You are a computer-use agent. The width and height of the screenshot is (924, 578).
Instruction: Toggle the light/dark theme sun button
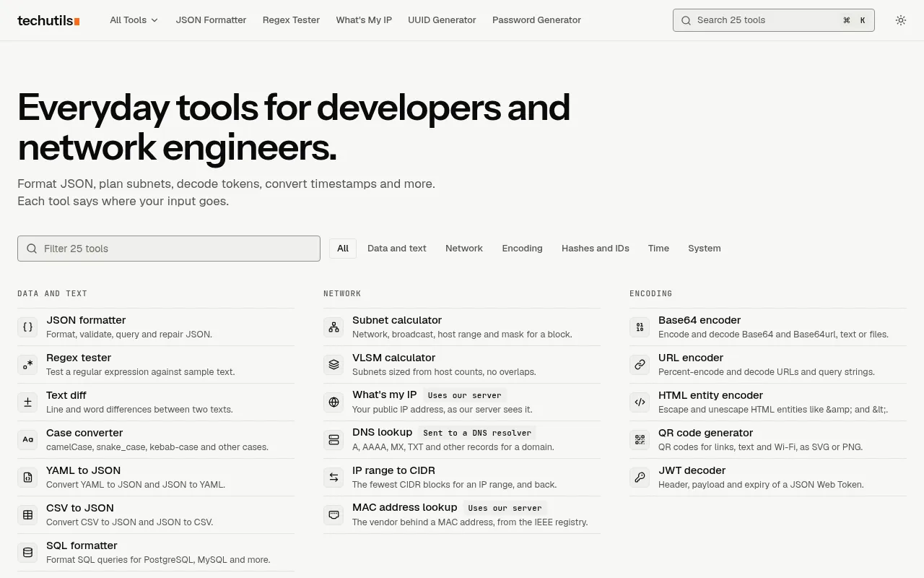pos(901,20)
